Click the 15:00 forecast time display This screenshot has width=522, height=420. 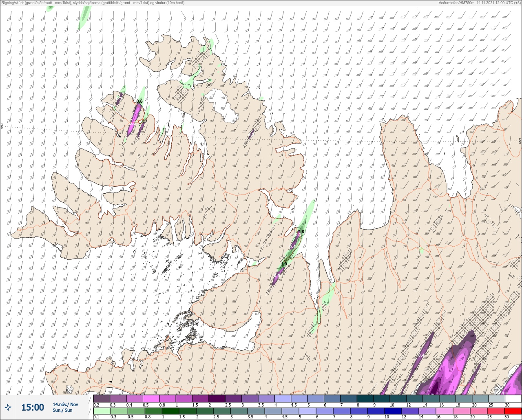[x=33, y=407]
